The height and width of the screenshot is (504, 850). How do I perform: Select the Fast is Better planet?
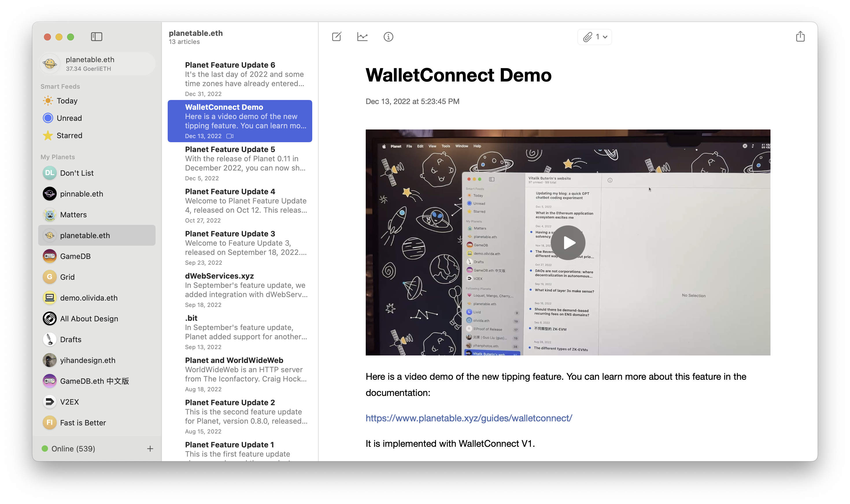coord(97,423)
